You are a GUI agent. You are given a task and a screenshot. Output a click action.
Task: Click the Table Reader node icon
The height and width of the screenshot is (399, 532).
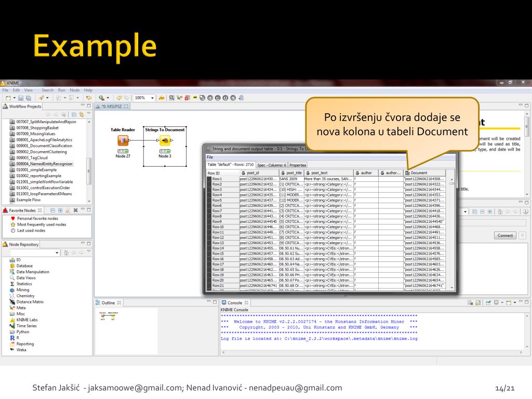123,140
